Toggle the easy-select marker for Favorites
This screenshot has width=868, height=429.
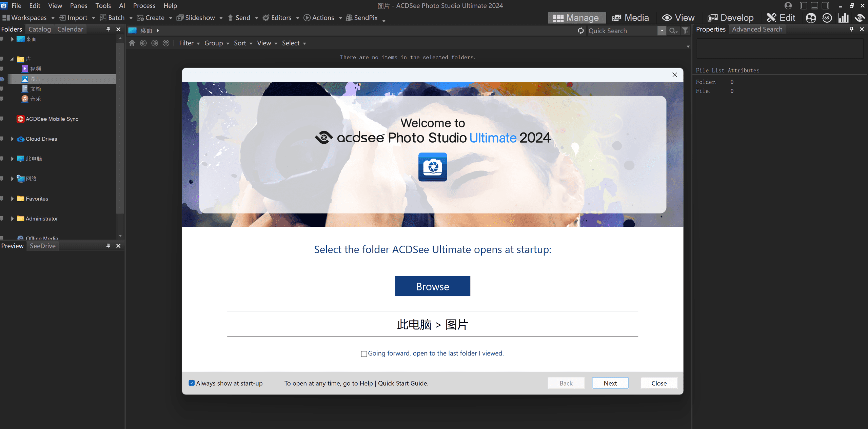[2, 199]
